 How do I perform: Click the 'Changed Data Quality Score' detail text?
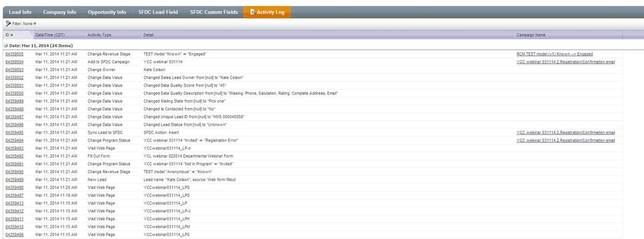pos(184,85)
